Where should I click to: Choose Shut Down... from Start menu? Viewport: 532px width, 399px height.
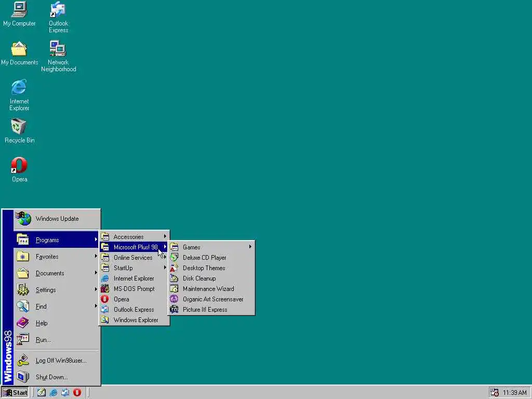coord(57,377)
